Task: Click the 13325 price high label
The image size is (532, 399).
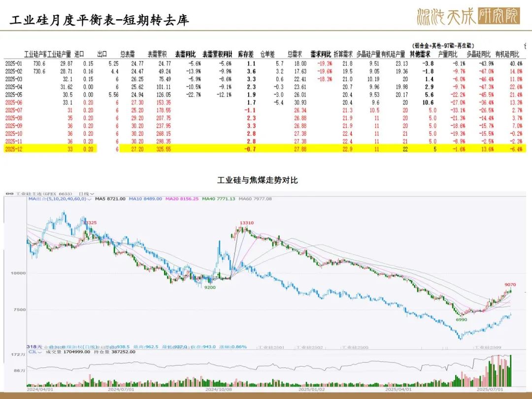Action: pos(90,223)
